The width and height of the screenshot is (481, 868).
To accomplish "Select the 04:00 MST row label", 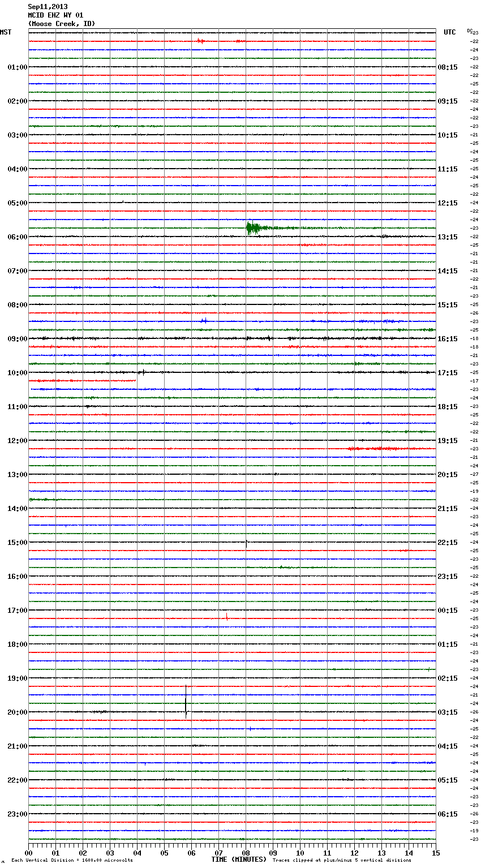I will (18, 169).
